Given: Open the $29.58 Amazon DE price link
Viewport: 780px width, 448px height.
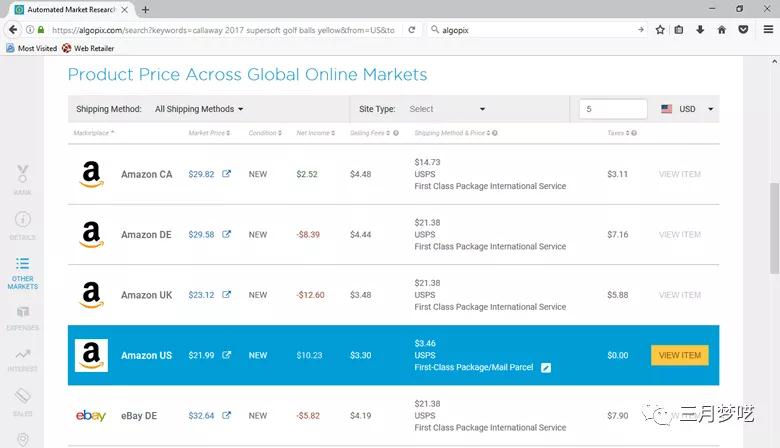Looking at the screenshot, I should 201,235.
